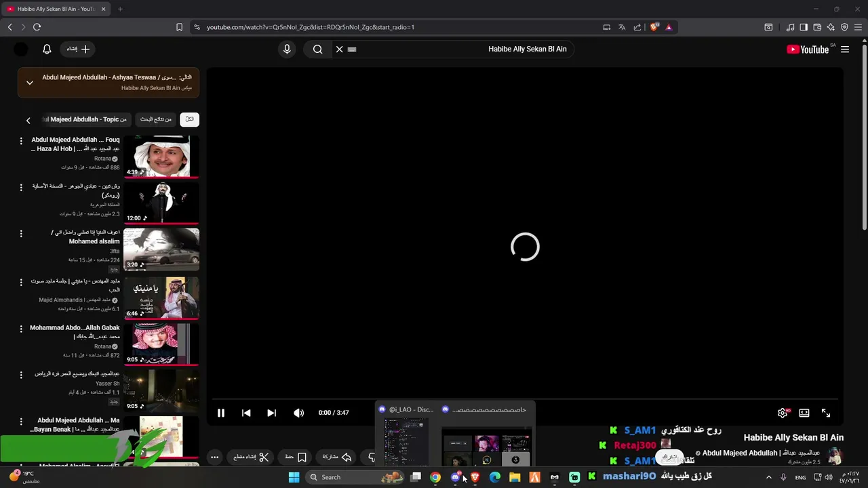Reload the current page

coord(37,27)
